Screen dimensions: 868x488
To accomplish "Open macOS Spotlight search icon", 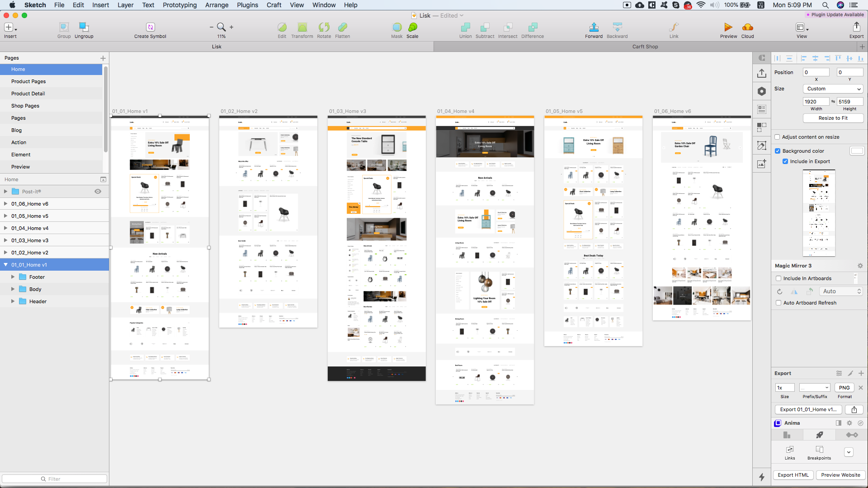I will [x=825, y=5].
